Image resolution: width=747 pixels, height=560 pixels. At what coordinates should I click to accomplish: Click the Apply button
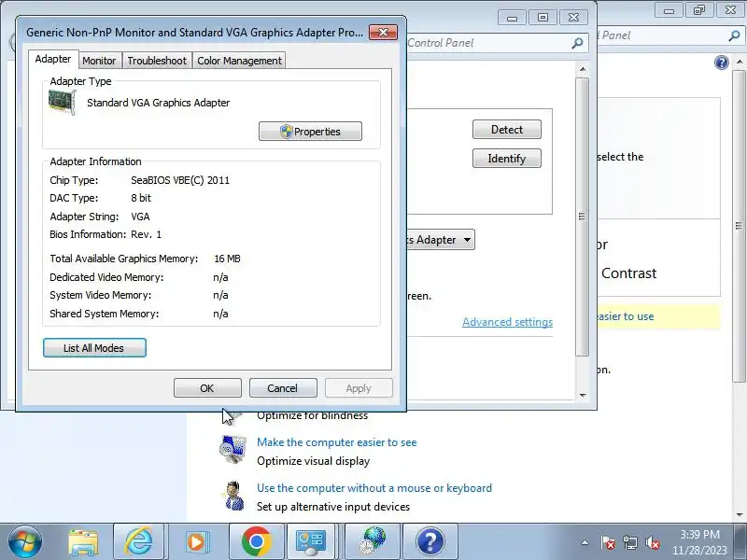[359, 388]
